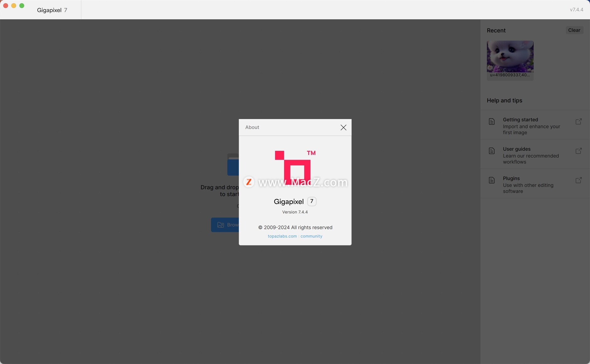Click the blue folder icon in drop area
This screenshot has height=364, width=590.
coord(233,165)
